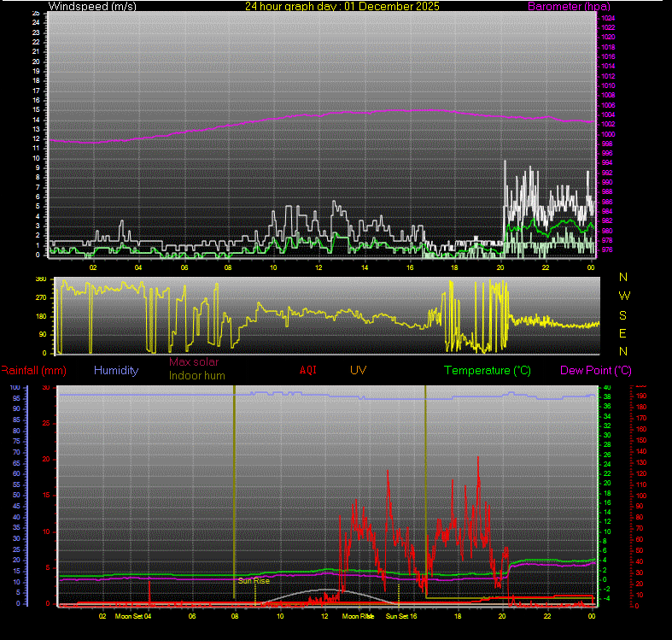Click the "130" value on the right red scale
The image size is (672, 640).
pos(641,462)
